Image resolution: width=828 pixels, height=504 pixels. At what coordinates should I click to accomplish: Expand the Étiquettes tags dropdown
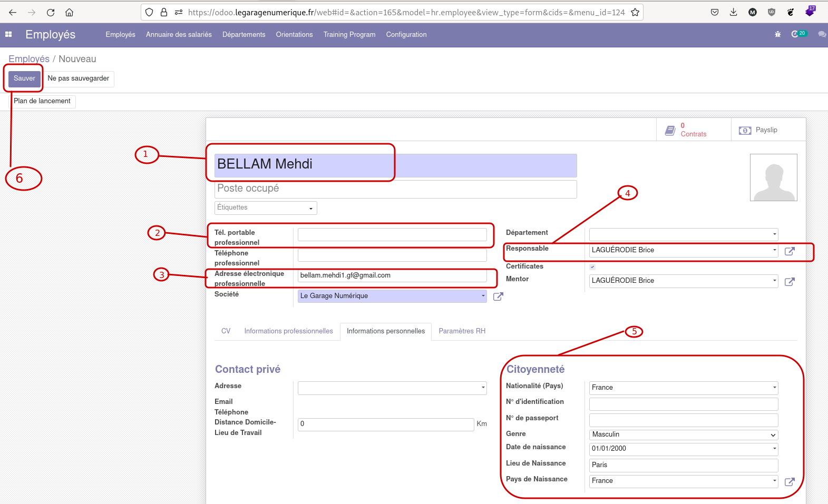click(265, 208)
